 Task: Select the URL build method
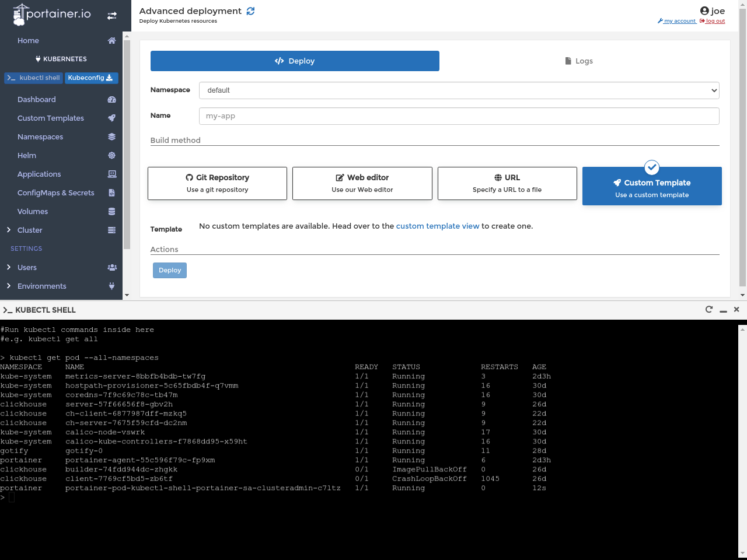tap(507, 183)
